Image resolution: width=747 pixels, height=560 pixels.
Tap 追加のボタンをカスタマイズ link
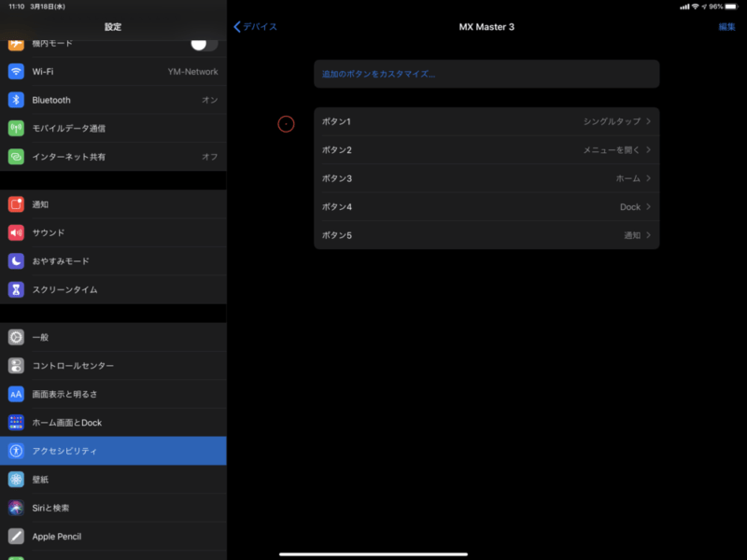(x=379, y=74)
